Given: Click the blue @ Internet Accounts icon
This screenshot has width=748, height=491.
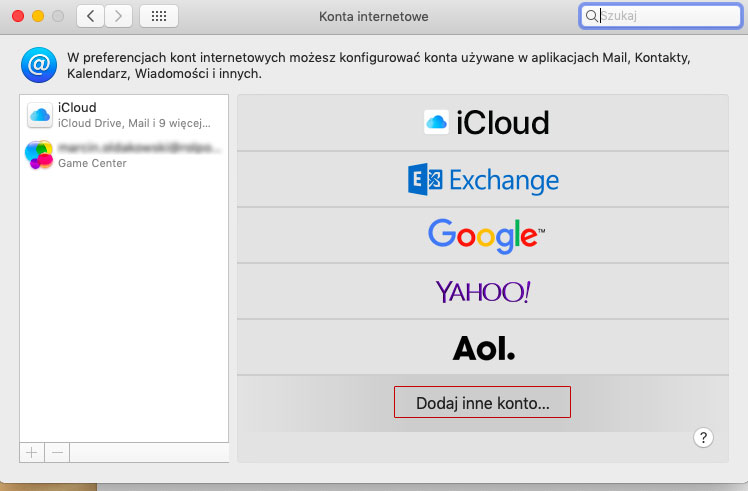Looking at the screenshot, I should click(39, 64).
